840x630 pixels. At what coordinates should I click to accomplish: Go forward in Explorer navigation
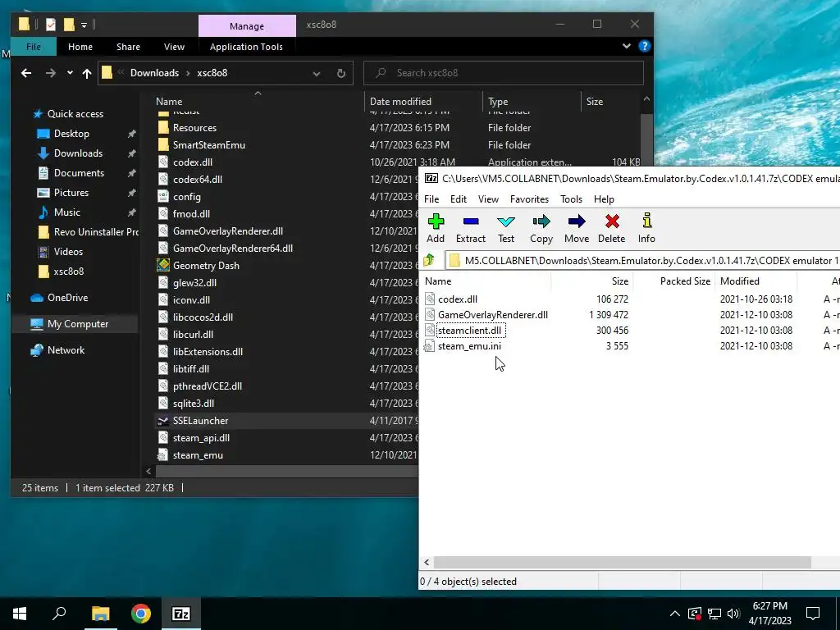[x=50, y=73]
